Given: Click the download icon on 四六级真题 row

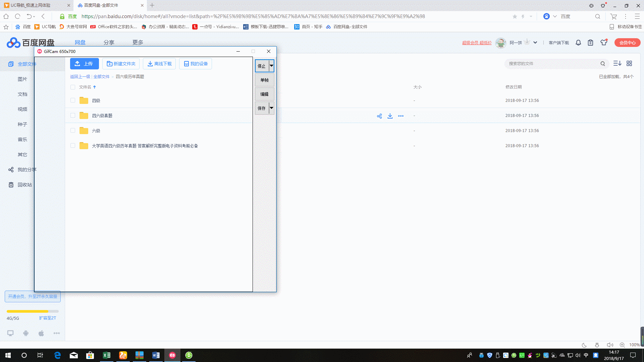Looking at the screenshot, I should [390, 116].
